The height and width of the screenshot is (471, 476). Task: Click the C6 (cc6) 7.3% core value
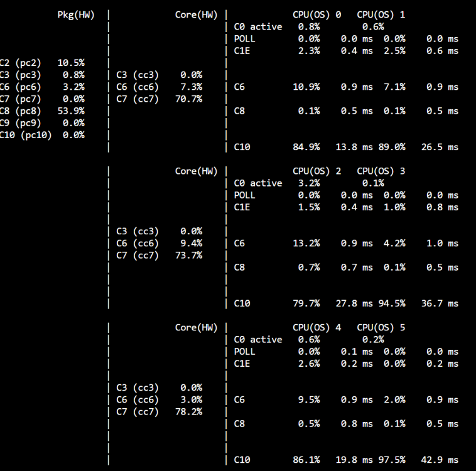coord(192,87)
